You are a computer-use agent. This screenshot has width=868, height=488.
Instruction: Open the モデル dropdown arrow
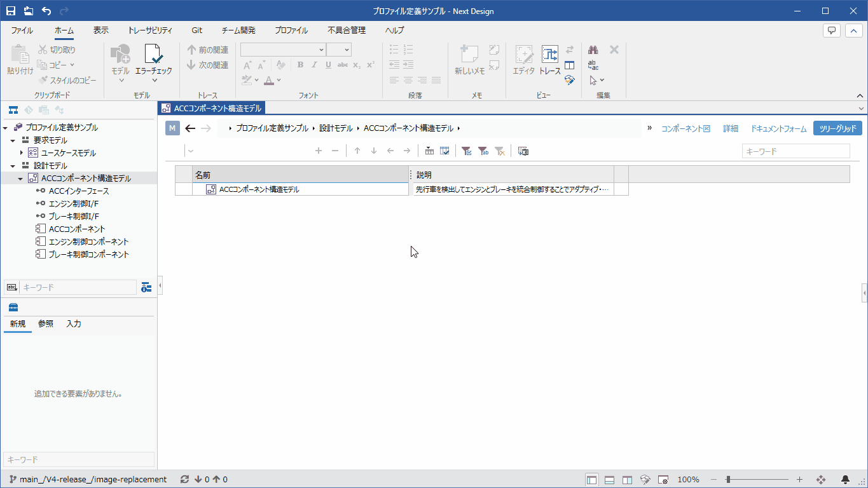point(120,80)
